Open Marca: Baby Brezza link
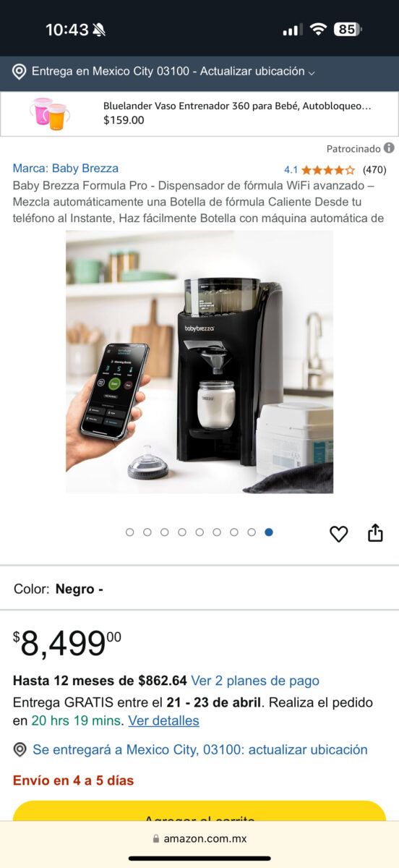Image resolution: width=399 pixels, height=868 pixels. [x=66, y=168]
